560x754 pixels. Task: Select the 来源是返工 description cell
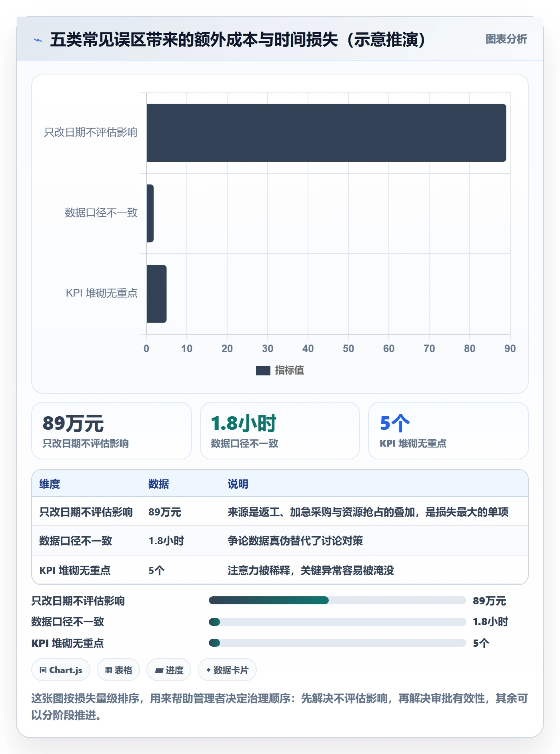coord(368,512)
